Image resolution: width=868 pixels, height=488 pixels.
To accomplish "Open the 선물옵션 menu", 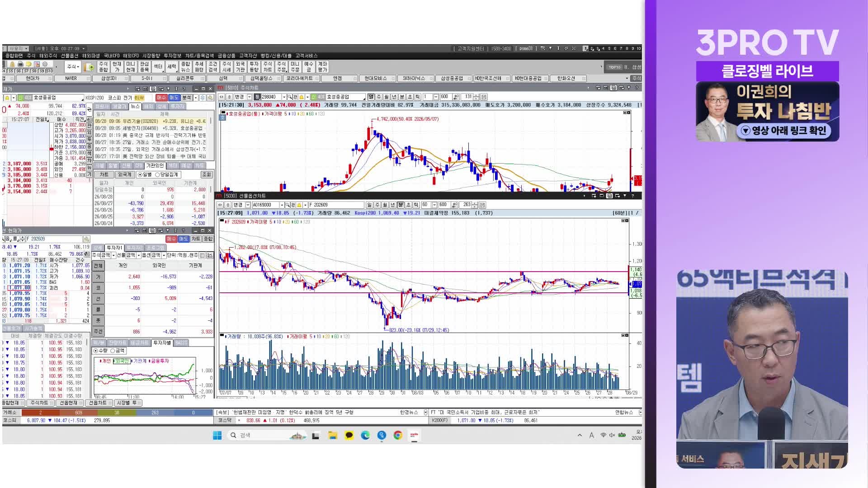I will click(x=69, y=56).
